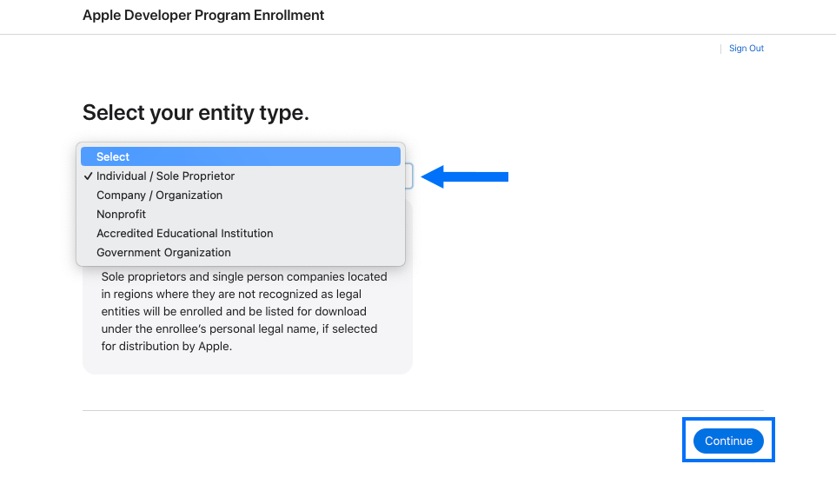Click the vertical separator beside Sign Out

pos(720,49)
